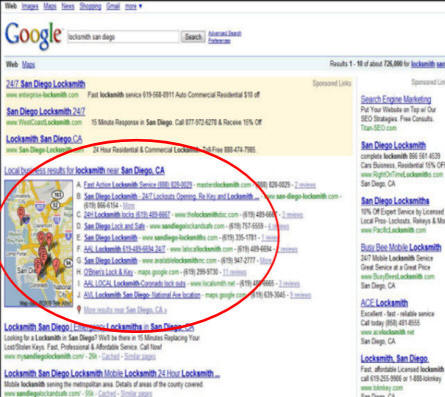Image resolution: width=445 pixels, height=397 pixels.
Task: Open the Cached link under mysandiegolocksmith.com result
Action: tap(110, 357)
